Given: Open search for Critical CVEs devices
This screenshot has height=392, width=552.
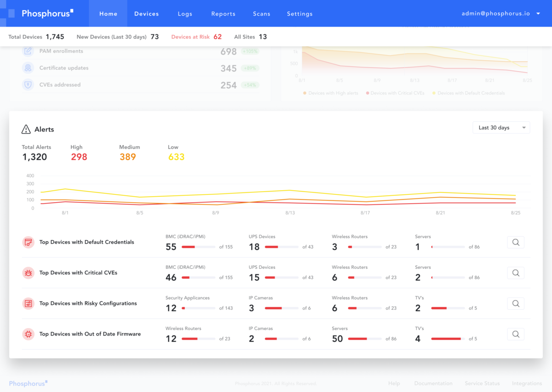Looking at the screenshot, I should pos(515,273).
